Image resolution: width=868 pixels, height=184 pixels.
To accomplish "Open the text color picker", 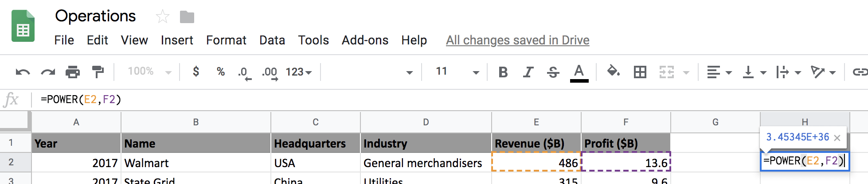I will 579,72.
